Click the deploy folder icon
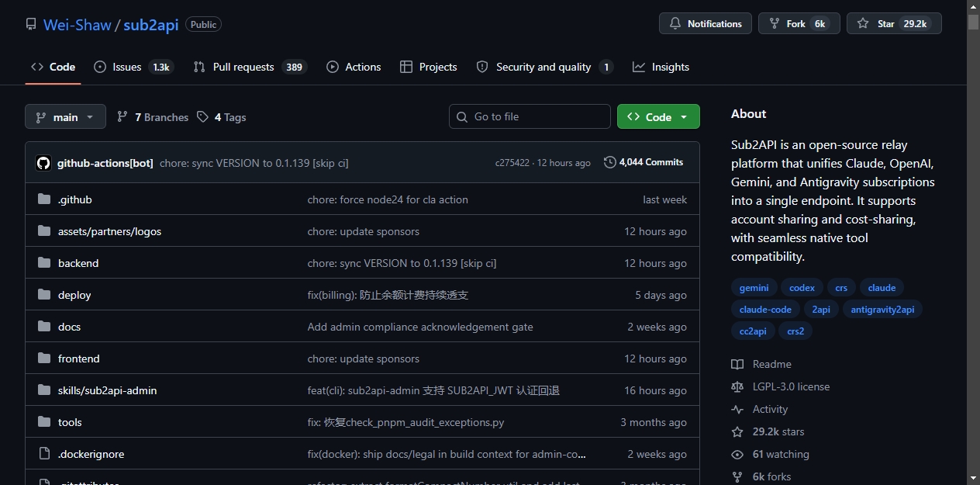The height and width of the screenshot is (485, 980). [x=44, y=295]
